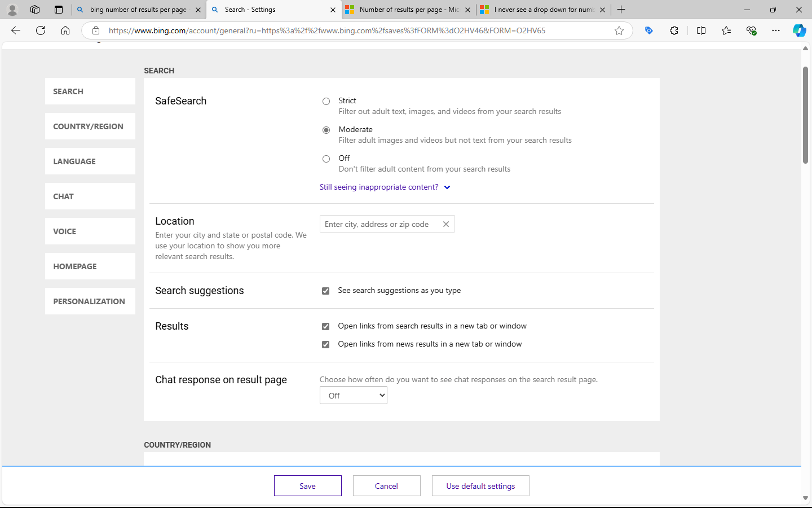Open Copilot in the browser toolbar
Image resolution: width=812 pixels, height=508 pixels.
(x=800, y=30)
